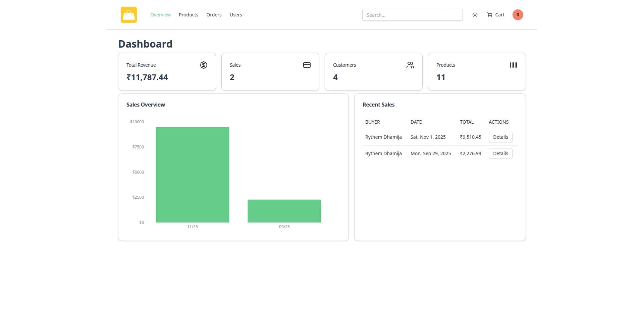View Details for Nov 1, 2025 sale

click(500, 137)
